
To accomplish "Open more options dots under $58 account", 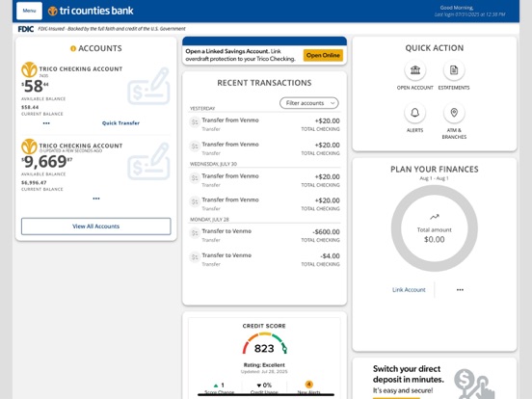I will coord(46,123).
